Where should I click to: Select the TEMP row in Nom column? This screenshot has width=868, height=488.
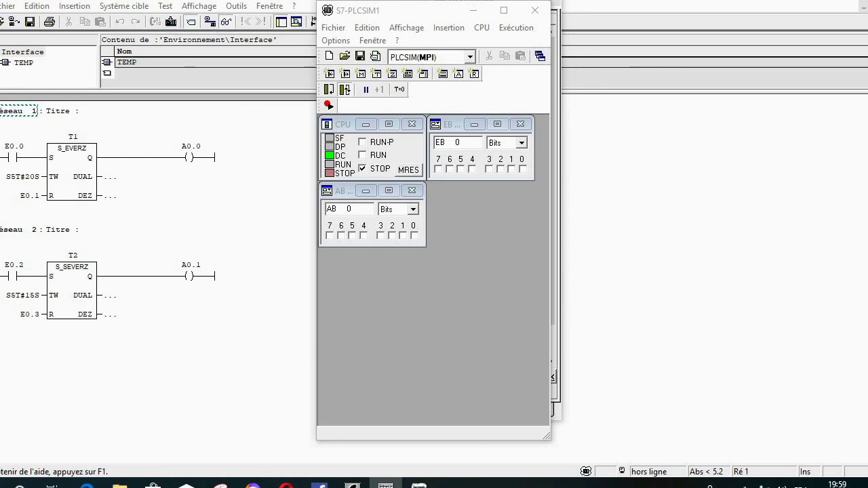127,62
